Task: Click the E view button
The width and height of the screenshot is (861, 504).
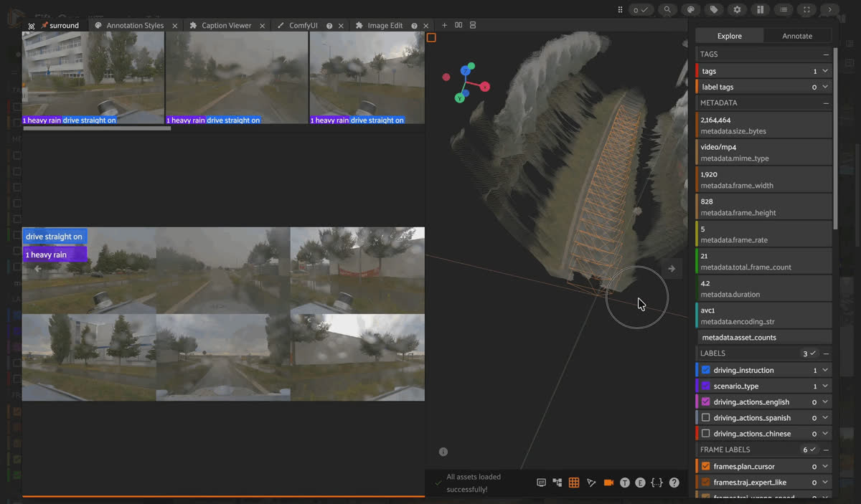Action: coord(640,482)
